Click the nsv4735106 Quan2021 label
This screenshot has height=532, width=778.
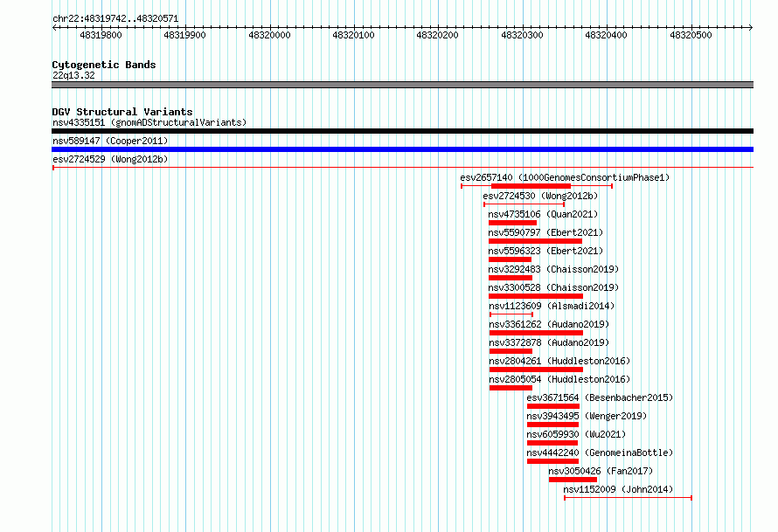543,214
